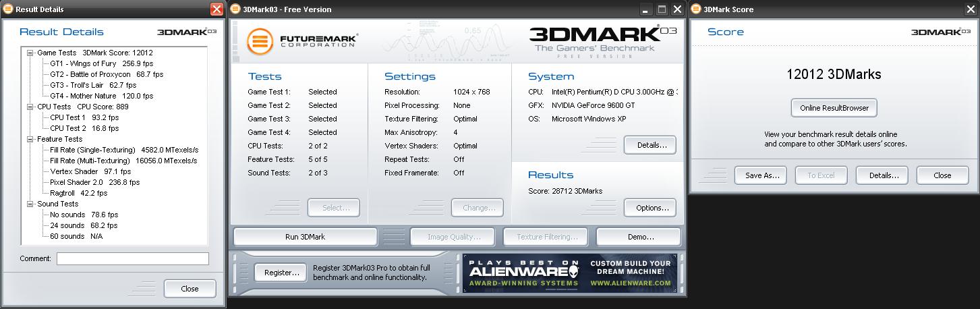Select Fill Rate (Single-Texturing) row

click(x=124, y=150)
